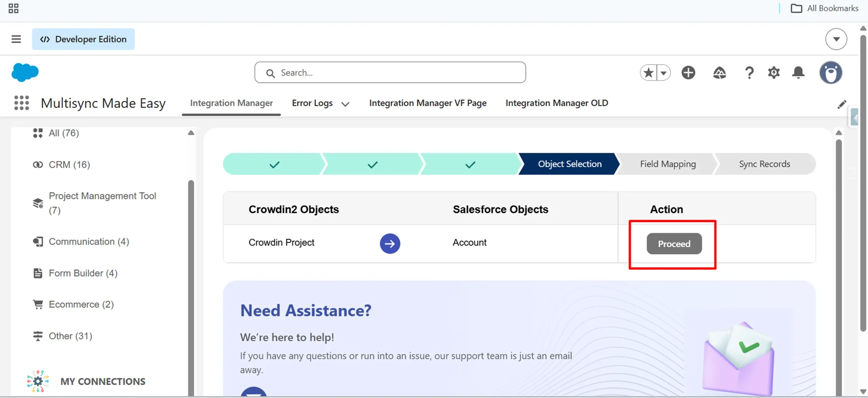
Task: Switch to Integration Manager VF Page tab
Action: click(x=428, y=103)
